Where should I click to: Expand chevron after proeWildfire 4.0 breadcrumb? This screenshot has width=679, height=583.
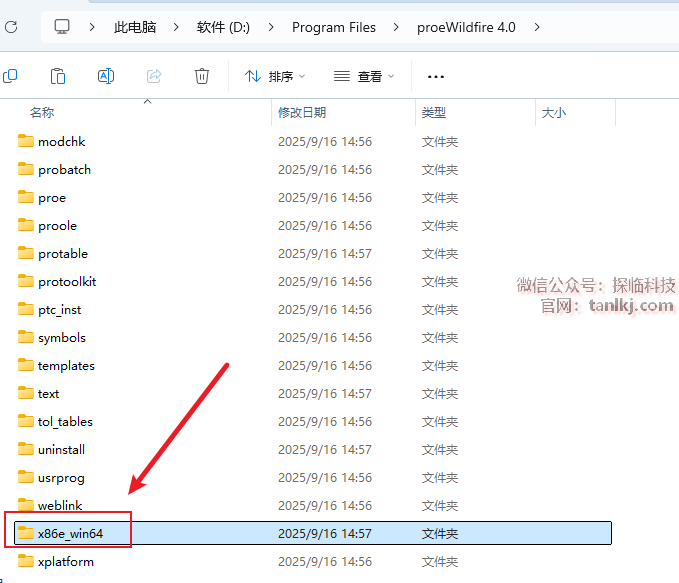pyautogui.click(x=537, y=27)
